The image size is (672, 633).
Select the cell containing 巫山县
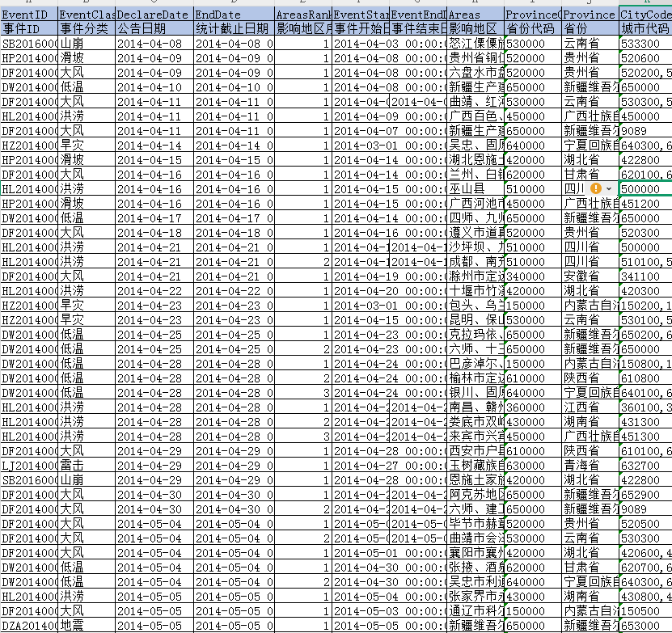pyautogui.click(x=475, y=188)
